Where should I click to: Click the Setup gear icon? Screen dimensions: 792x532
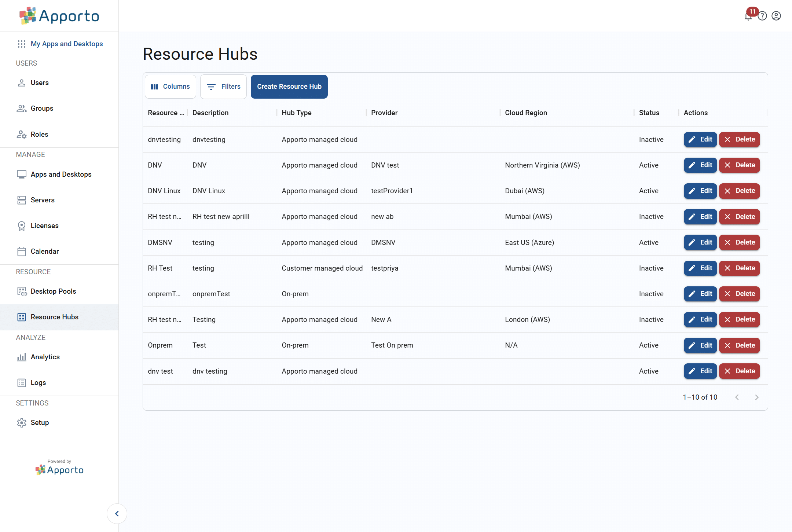pos(21,422)
